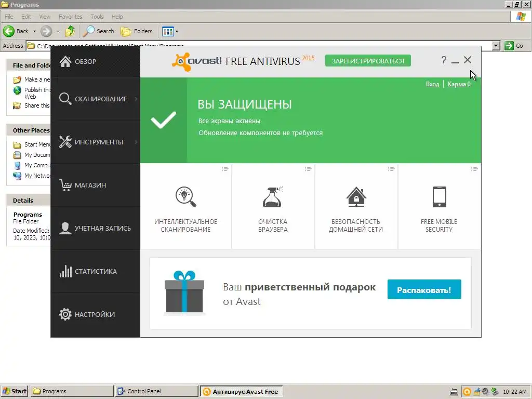Screen dimensions: 532x399
Task: Click the 'My Computer' place link
Action: click(x=32, y=165)
